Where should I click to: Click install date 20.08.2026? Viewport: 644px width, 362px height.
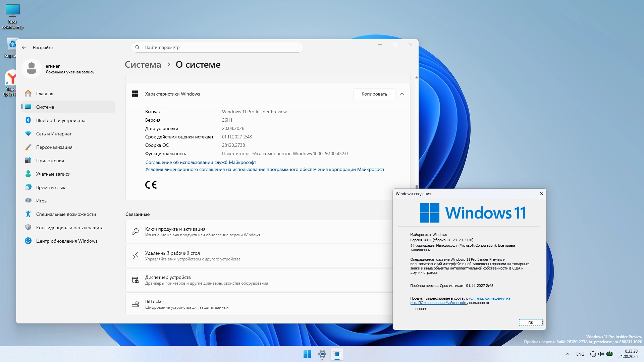(233, 128)
